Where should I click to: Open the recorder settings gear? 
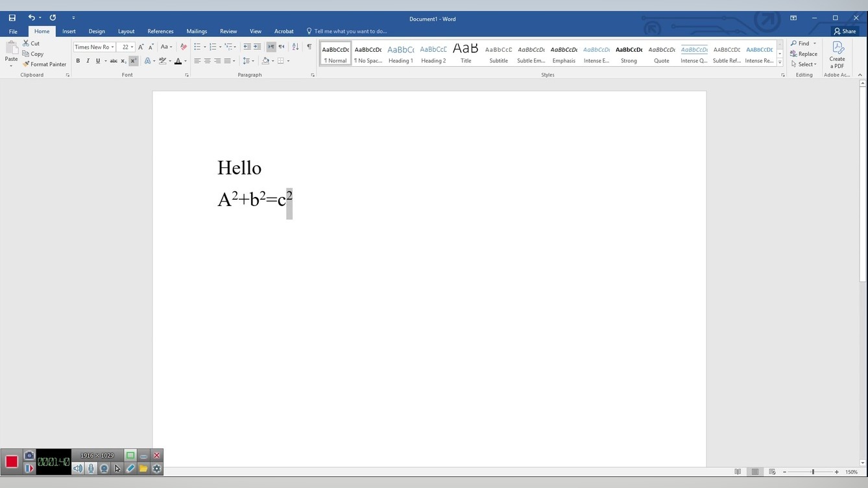156,469
